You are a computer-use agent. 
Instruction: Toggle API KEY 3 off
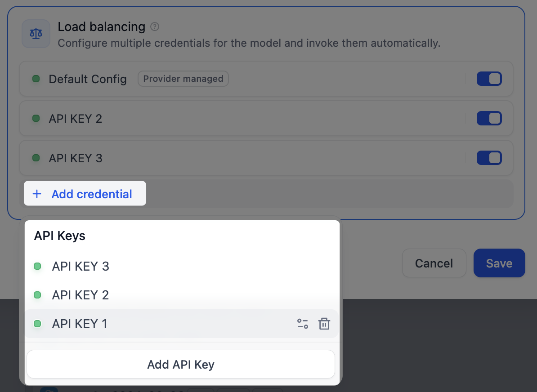coord(489,158)
